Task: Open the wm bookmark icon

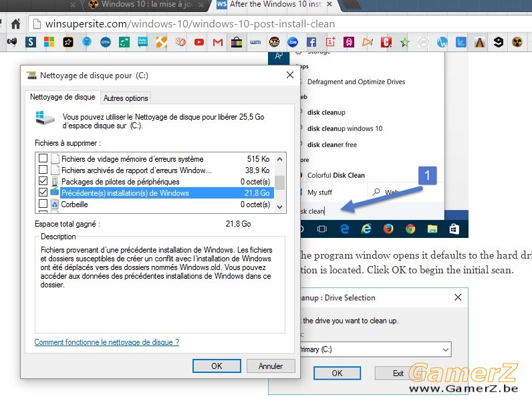Action: coord(255,42)
